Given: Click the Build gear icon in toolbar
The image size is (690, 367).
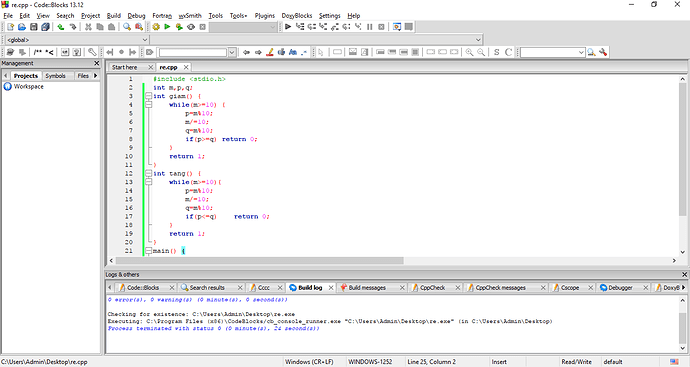Looking at the screenshot, I should pos(156,27).
